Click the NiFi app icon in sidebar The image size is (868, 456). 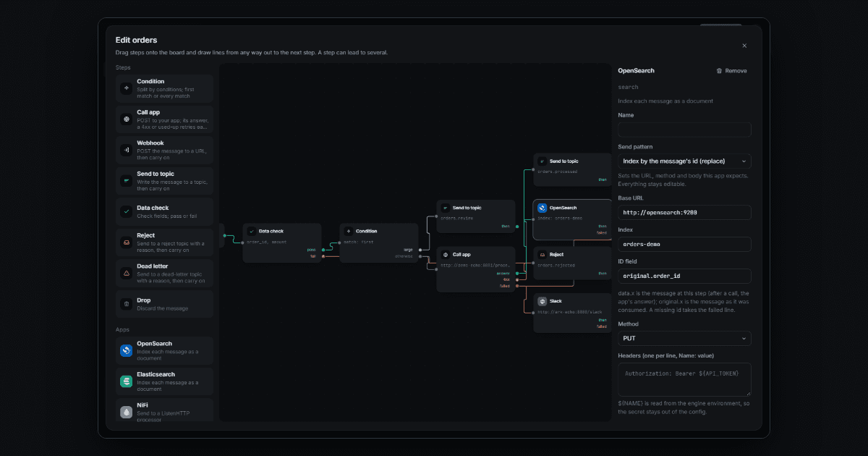(x=127, y=412)
